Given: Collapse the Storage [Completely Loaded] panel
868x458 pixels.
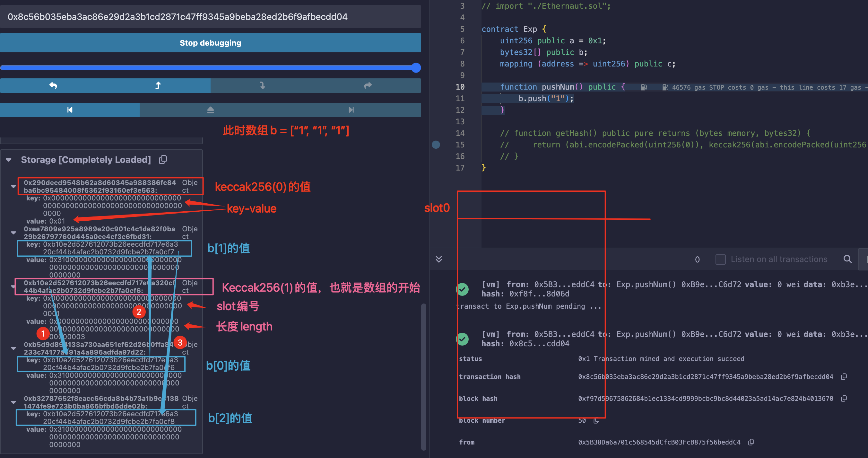Looking at the screenshot, I should click(x=9, y=160).
